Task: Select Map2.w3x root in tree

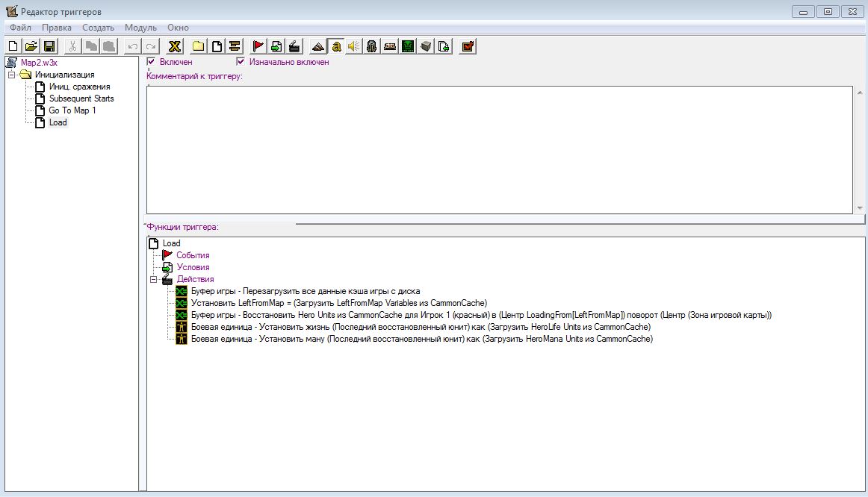Action: (x=39, y=63)
